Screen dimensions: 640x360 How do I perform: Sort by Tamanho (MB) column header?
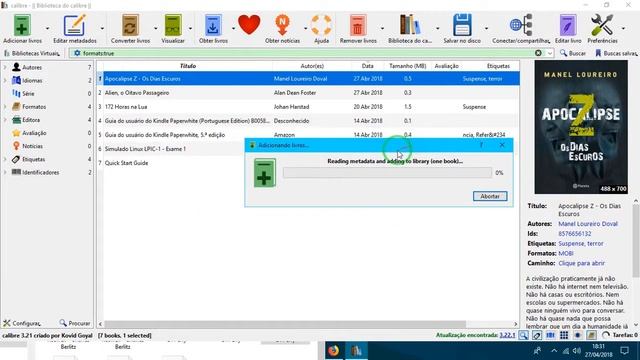407,66
